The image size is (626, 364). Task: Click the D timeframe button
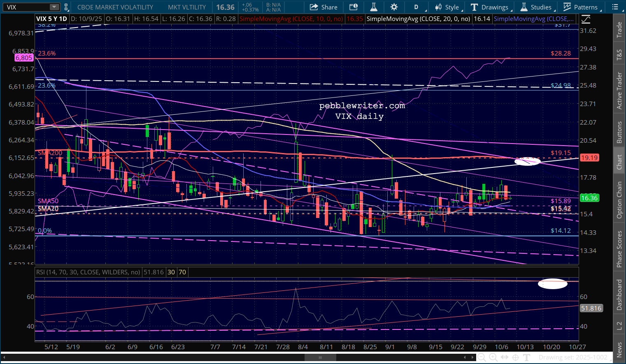click(x=416, y=7)
